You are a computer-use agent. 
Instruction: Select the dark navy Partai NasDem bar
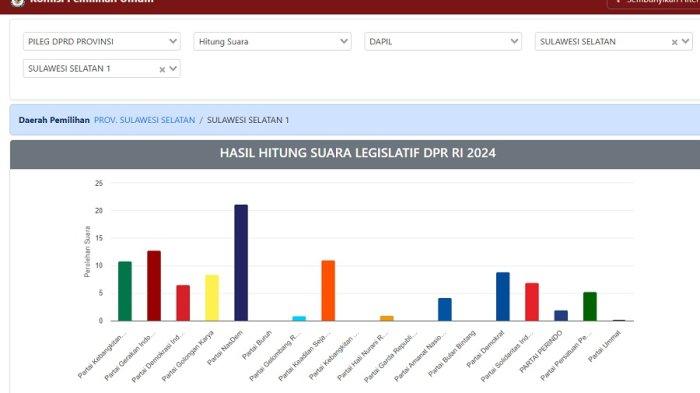(x=241, y=263)
